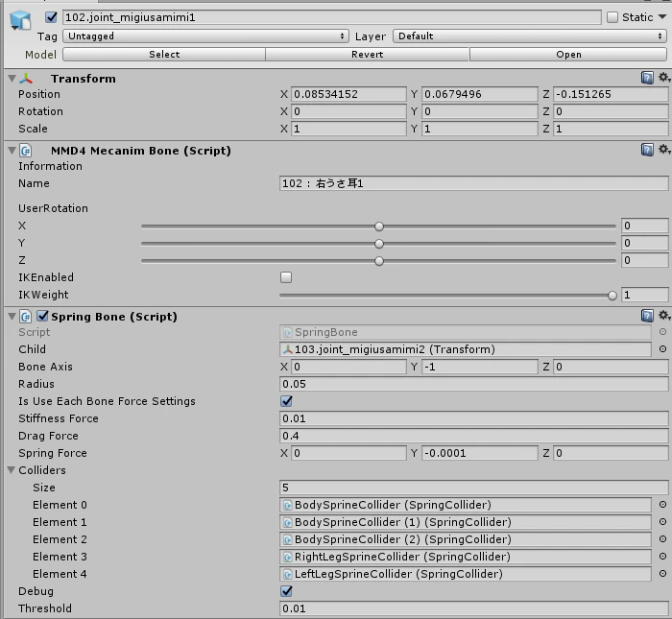Open the Layer dropdown showing Default
Viewport: 672px width, 619px height.
pos(530,36)
